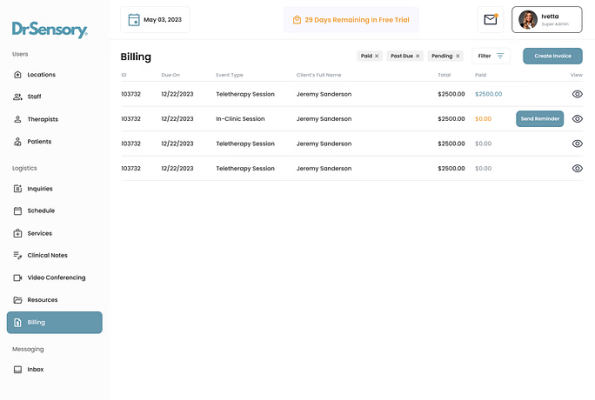
Task: Open Clinical Notes from the sidebar
Action: (x=47, y=255)
